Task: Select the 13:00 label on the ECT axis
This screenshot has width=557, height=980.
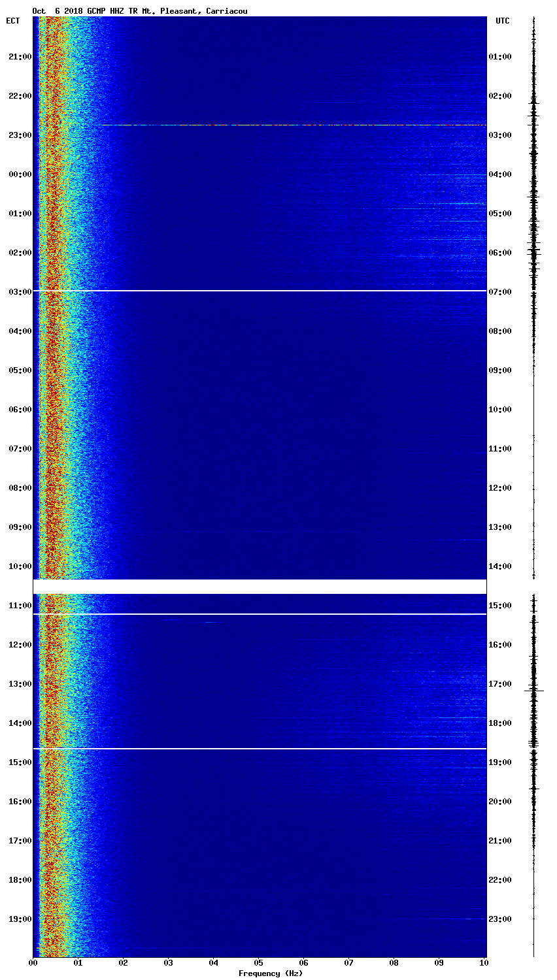Action: [x=20, y=684]
